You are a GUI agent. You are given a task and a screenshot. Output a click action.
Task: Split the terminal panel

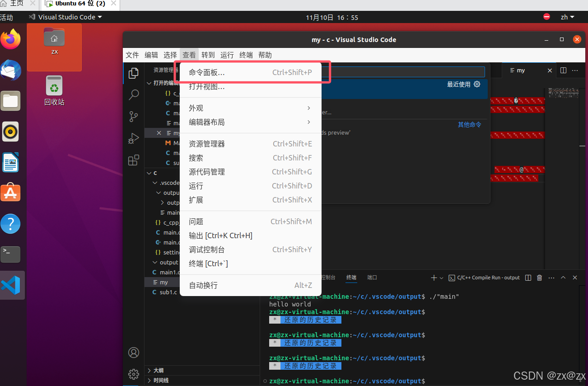[x=528, y=278]
